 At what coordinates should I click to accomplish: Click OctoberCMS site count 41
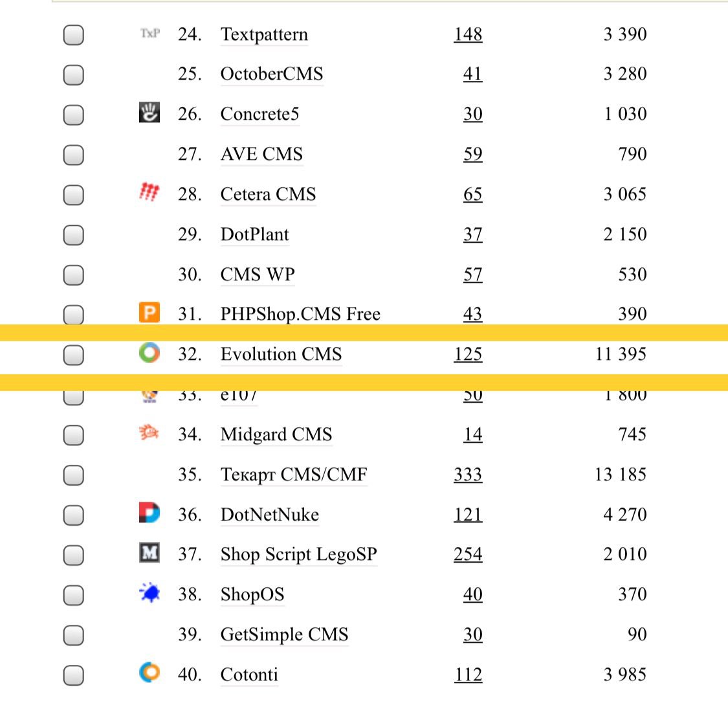pos(472,74)
